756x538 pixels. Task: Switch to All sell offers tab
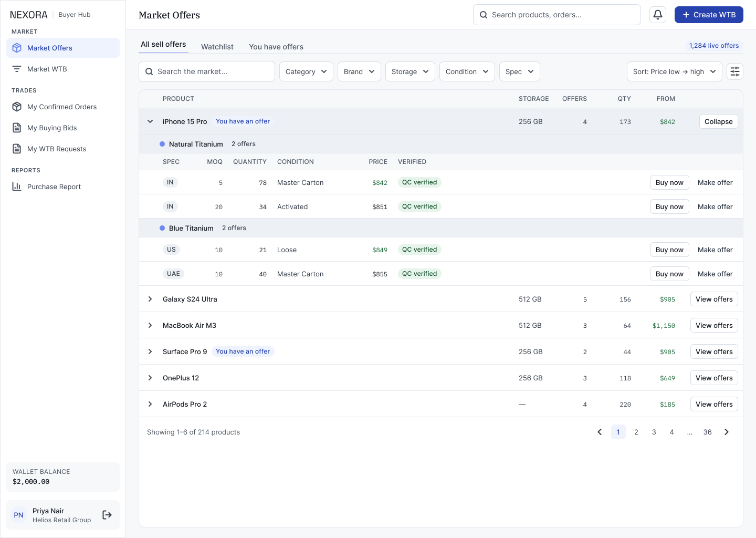coord(163,45)
